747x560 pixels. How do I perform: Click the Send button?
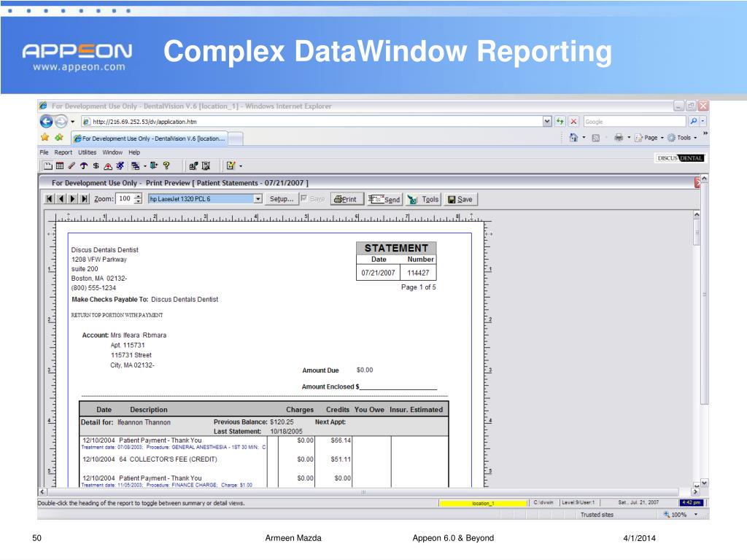pos(384,199)
